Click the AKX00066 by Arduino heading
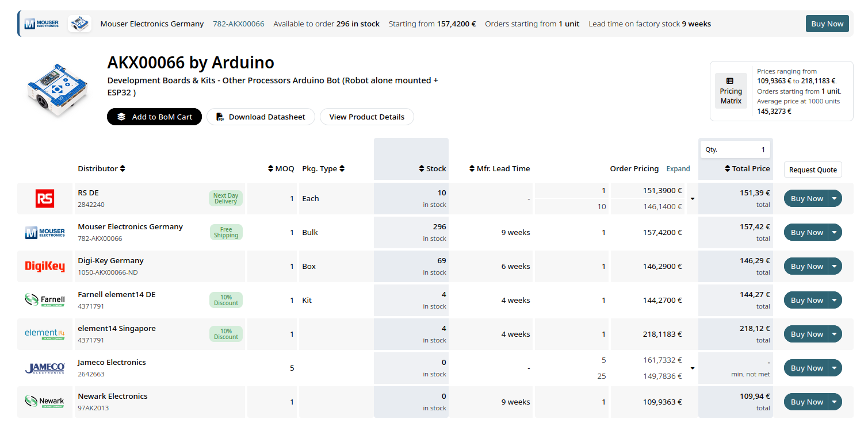 [191, 62]
